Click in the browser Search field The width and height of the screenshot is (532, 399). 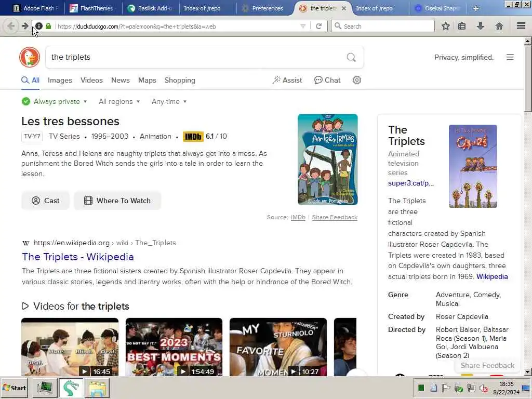(383, 26)
